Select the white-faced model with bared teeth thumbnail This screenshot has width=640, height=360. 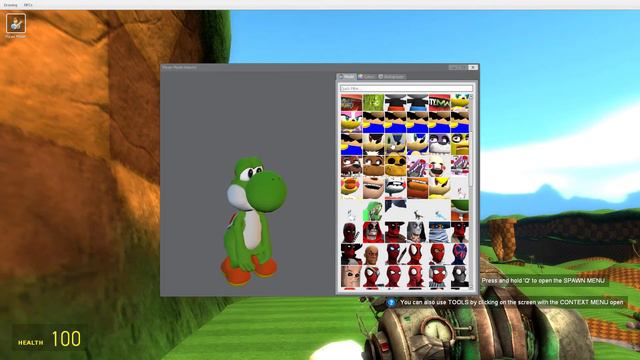coord(395,188)
